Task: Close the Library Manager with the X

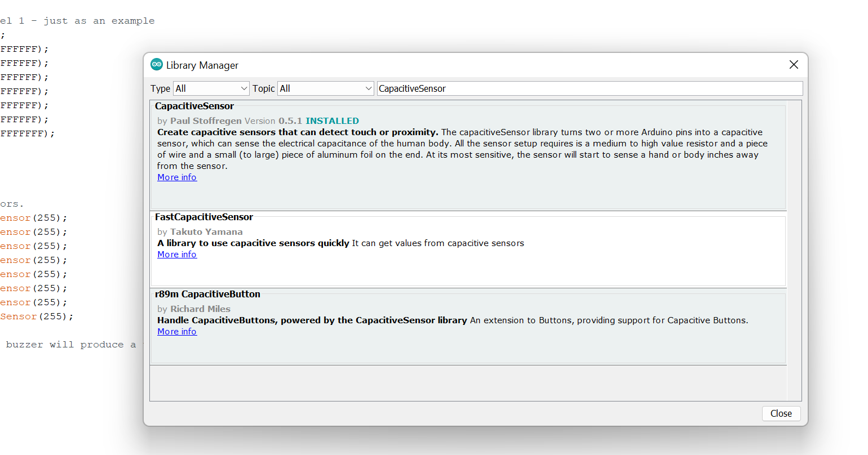Action: [x=794, y=65]
